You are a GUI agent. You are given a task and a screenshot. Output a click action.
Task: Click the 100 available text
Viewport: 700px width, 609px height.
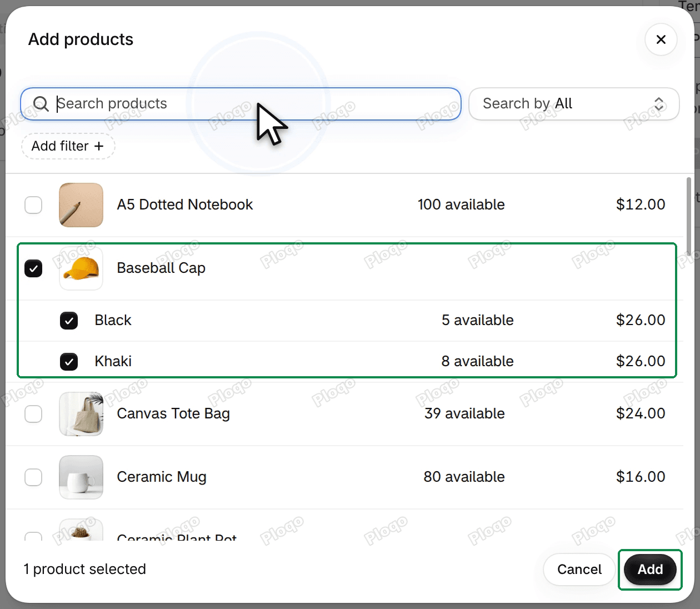click(x=461, y=205)
